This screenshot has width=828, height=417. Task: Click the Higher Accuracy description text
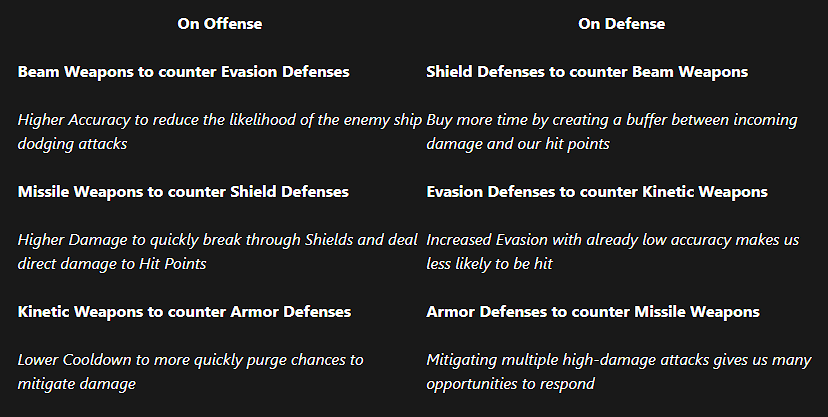pos(220,120)
